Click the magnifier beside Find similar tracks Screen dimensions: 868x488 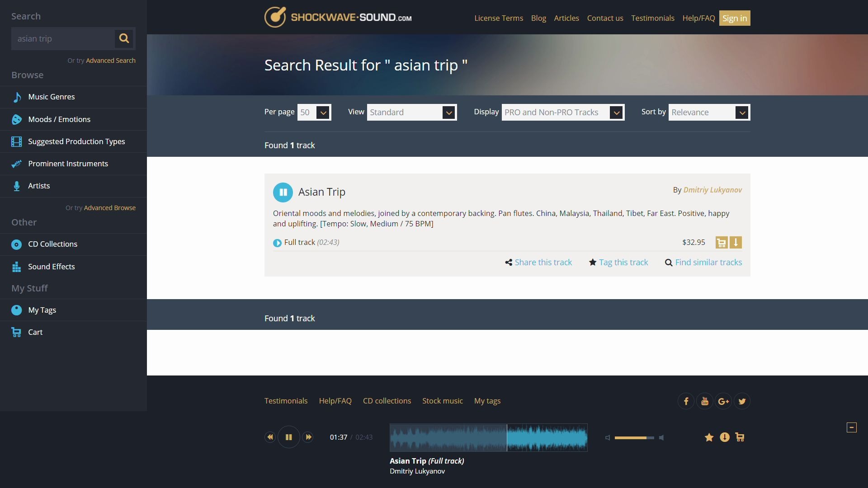pos(669,263)
